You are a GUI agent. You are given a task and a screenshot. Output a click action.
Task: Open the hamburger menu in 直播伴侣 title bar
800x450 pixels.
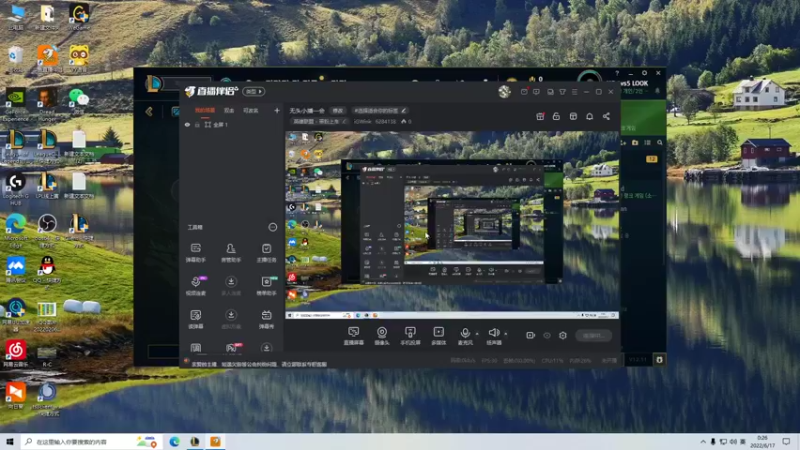click(574, 92)
